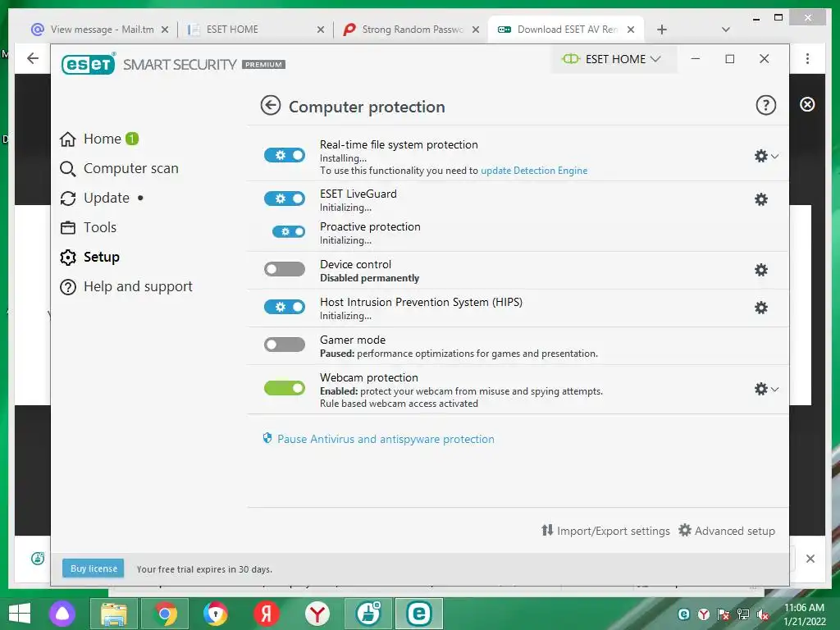840x630 pixels.
Task: Open ESET installer icon in taskbar
Action: (x=368, y=614)
